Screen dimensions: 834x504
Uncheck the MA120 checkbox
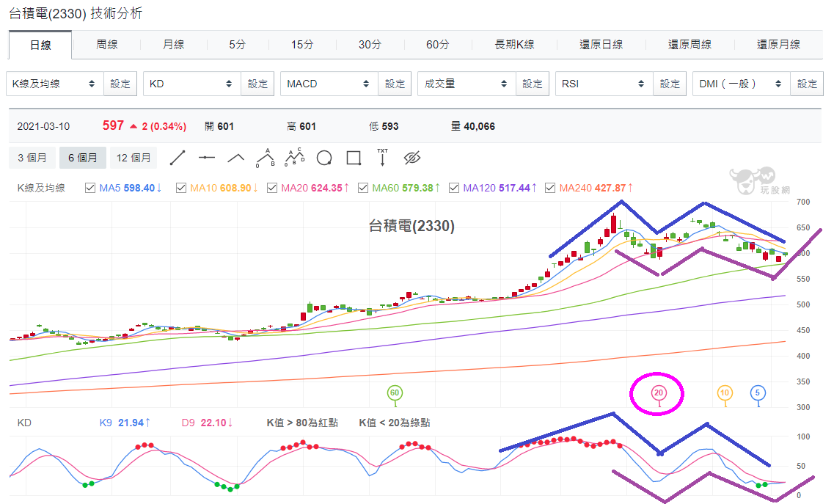coord(454,188)
